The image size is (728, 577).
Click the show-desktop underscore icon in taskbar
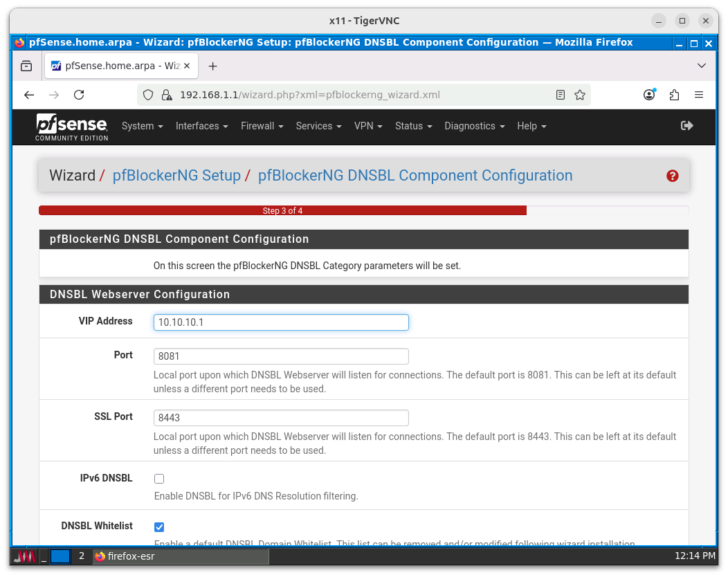click(44, 556)
